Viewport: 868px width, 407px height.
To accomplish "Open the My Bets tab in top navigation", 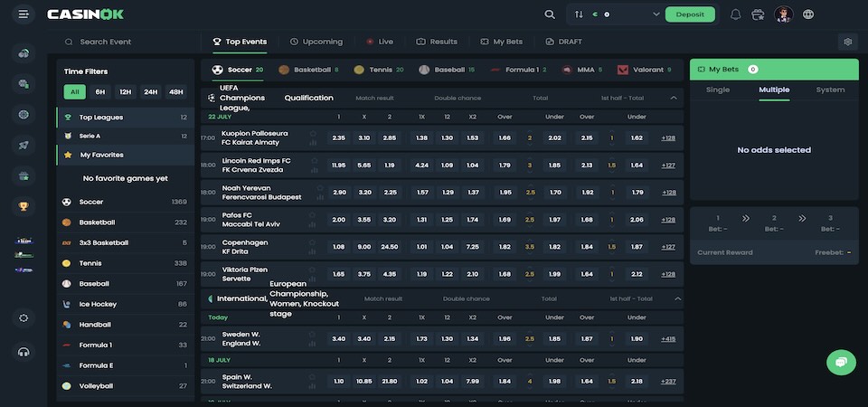I will click(x=501, y=42).
